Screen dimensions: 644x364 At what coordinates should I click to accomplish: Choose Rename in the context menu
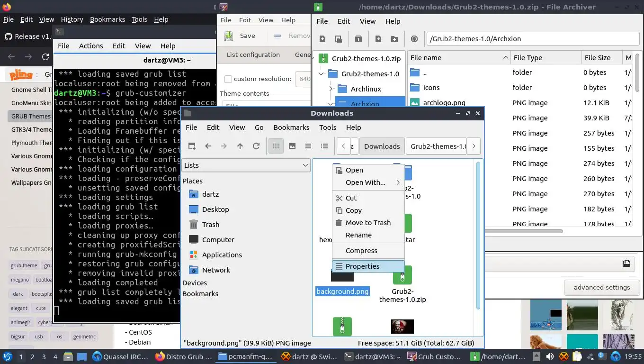pos(368,235)
